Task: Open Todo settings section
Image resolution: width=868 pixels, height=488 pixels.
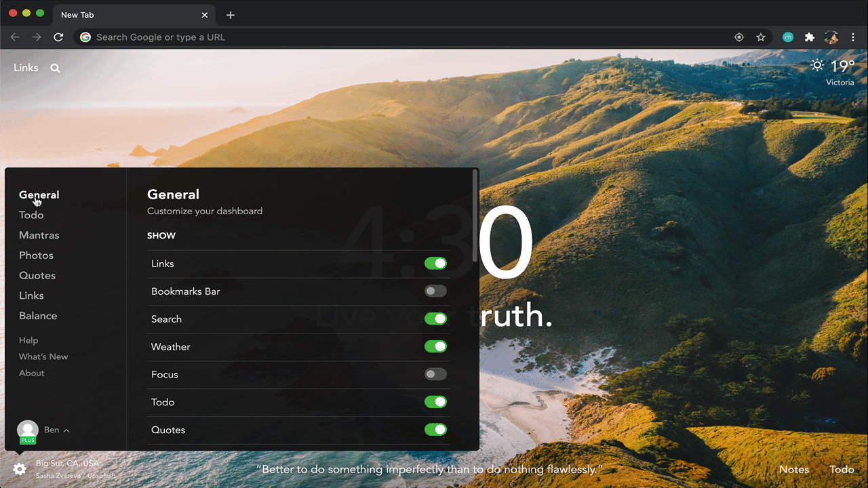Action: coord(31,215)
